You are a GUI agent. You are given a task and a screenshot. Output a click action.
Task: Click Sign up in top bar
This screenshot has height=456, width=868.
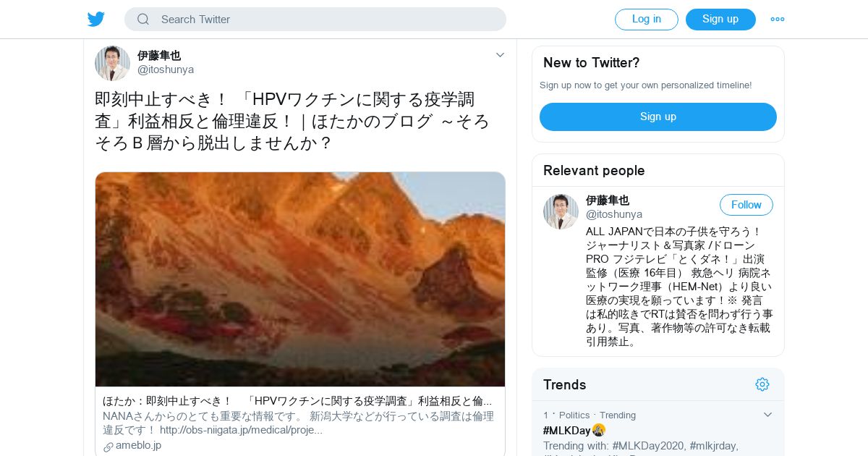tap(720, 20)
